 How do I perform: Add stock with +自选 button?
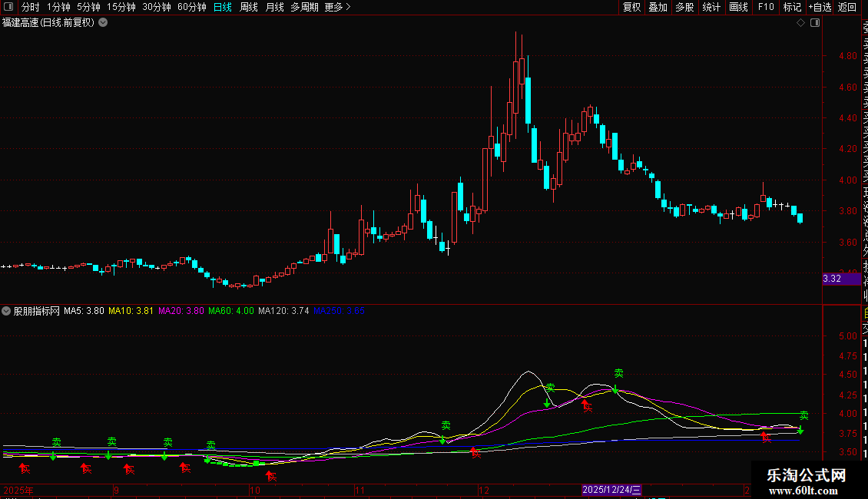[x=820, y=7]
